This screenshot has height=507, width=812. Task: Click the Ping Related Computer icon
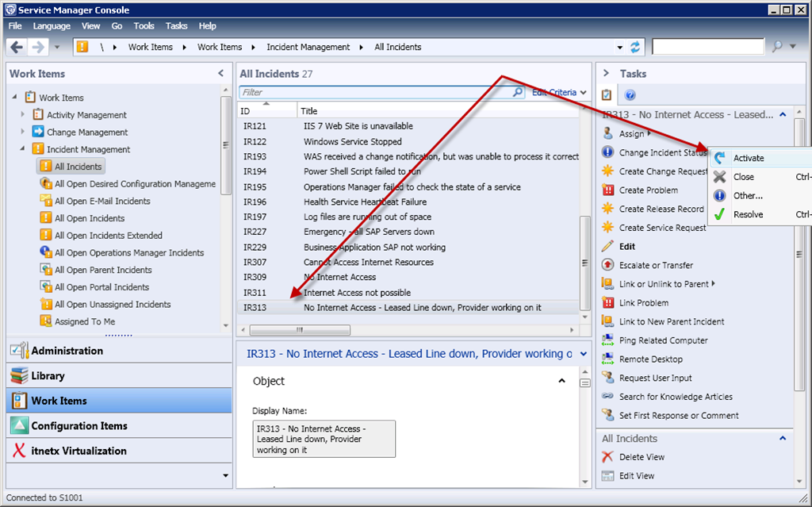(x=607, y=340)
